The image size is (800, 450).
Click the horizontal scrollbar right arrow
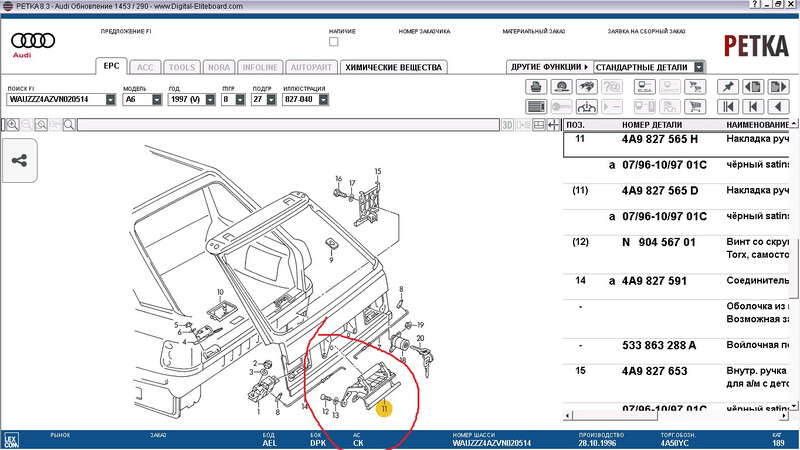tap(785, 416)
